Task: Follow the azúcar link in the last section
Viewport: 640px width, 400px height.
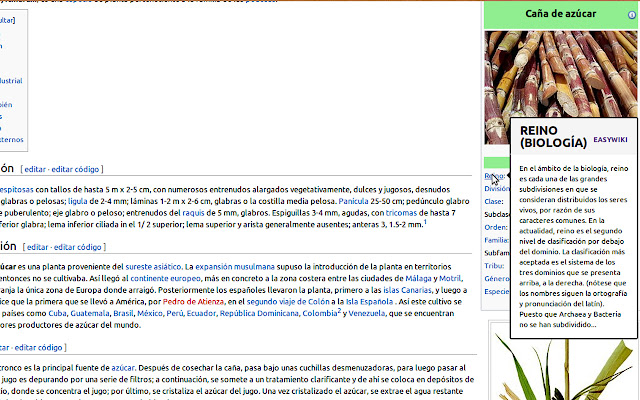Action: pyautogui.click(x=123, y=368)
